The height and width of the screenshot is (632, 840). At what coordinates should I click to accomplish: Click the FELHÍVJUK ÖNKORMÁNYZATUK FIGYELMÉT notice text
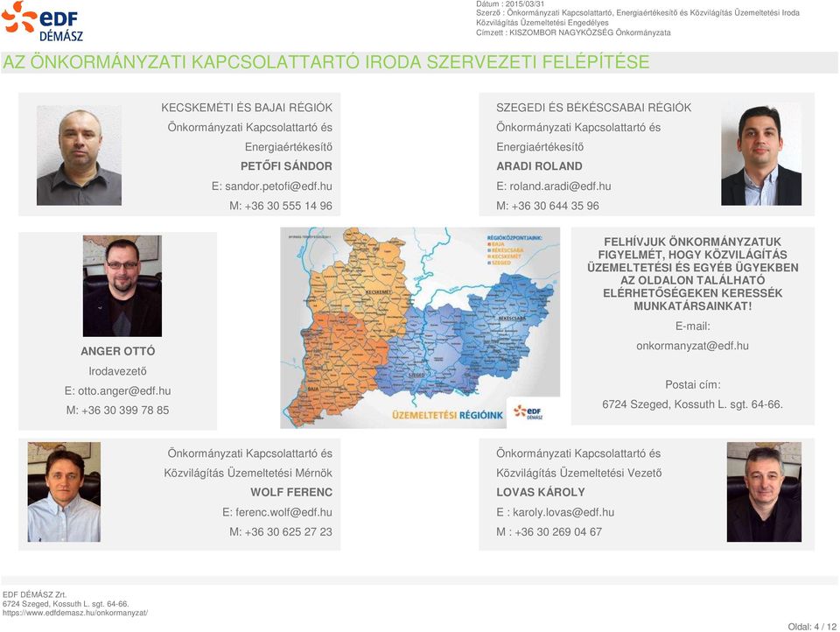coord(692,274)
